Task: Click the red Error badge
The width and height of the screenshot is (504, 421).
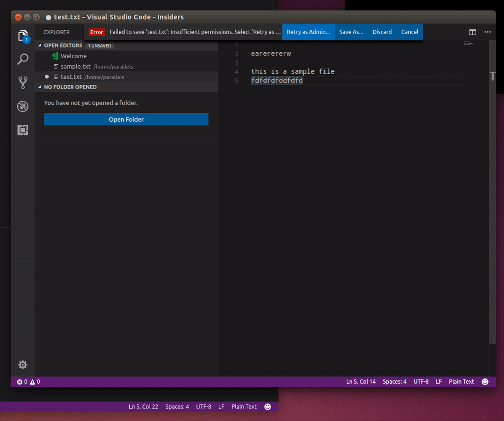Action: click(97, 32)
